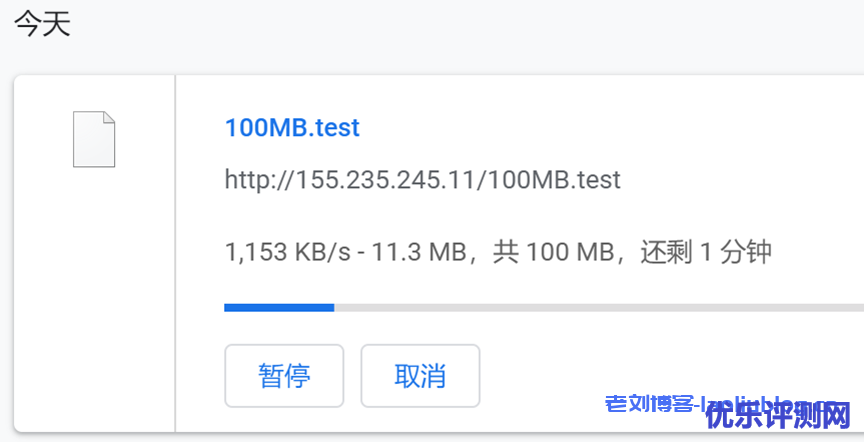Click the vertical divider beside the file icon
This screenshot has height=442, width=864.
point(175,250)
